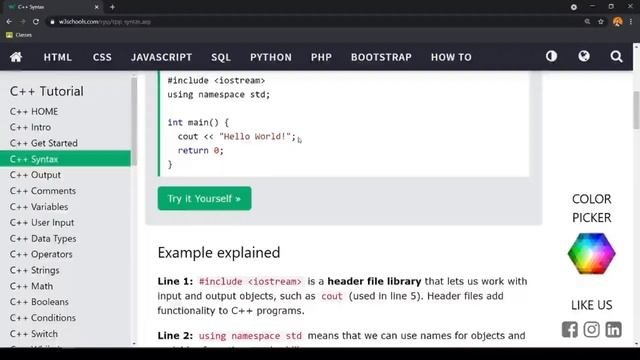Click the 'C++ Tutorial' sidebar heading
The height and width of the screenshot is (360, 640).
click(47, 91)
